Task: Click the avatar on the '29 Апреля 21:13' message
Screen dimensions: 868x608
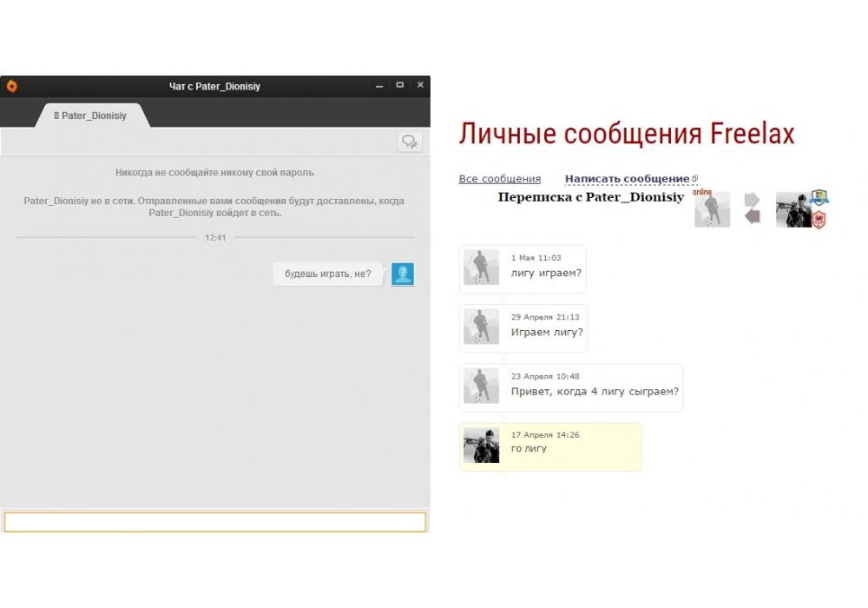Action: 481,327
